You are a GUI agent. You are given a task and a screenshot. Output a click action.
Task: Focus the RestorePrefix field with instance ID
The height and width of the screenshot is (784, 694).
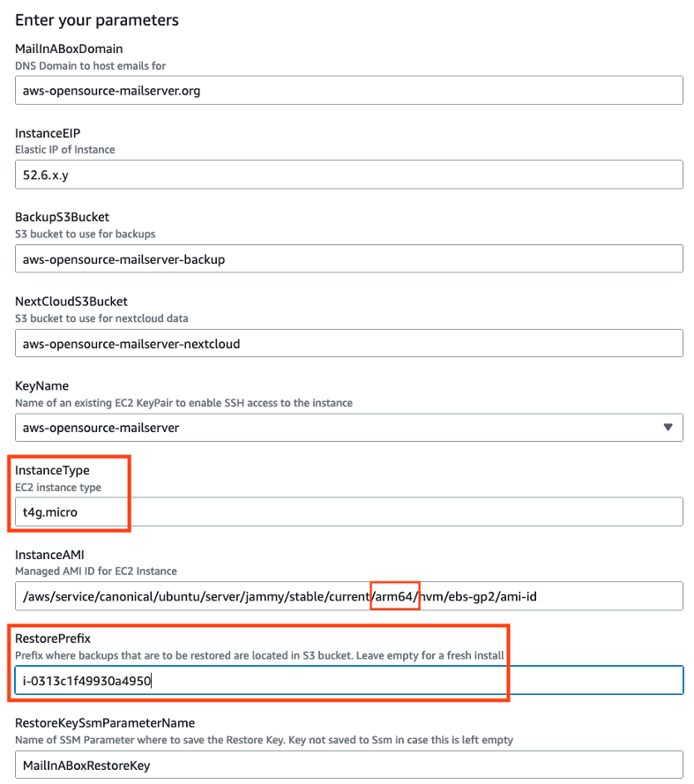point(347,679)
